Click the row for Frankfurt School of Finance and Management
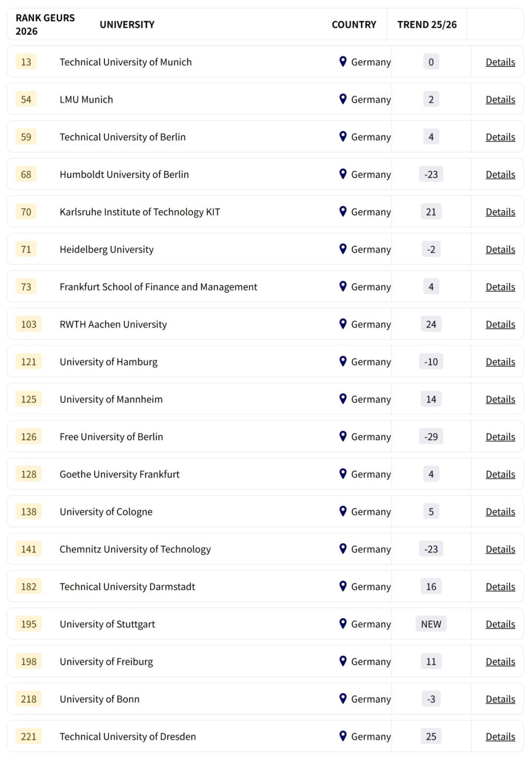The height and width of the screenshot is (762, 532). [197, 286]
